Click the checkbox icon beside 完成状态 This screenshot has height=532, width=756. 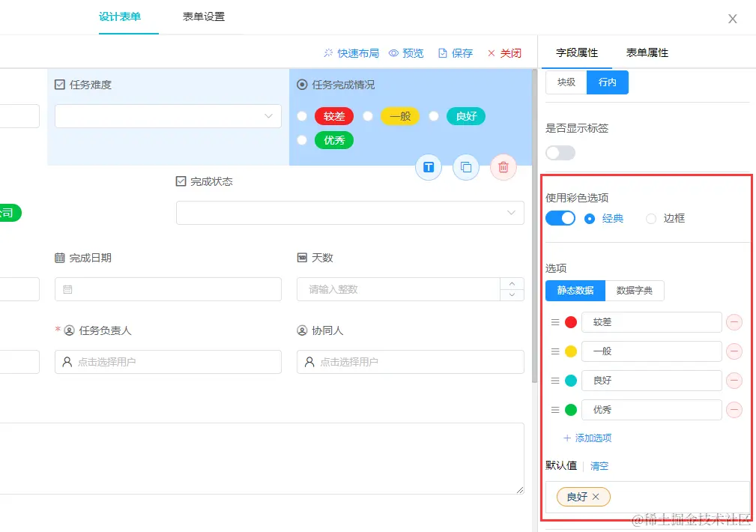pyautogui.click(x=181, y=181)
